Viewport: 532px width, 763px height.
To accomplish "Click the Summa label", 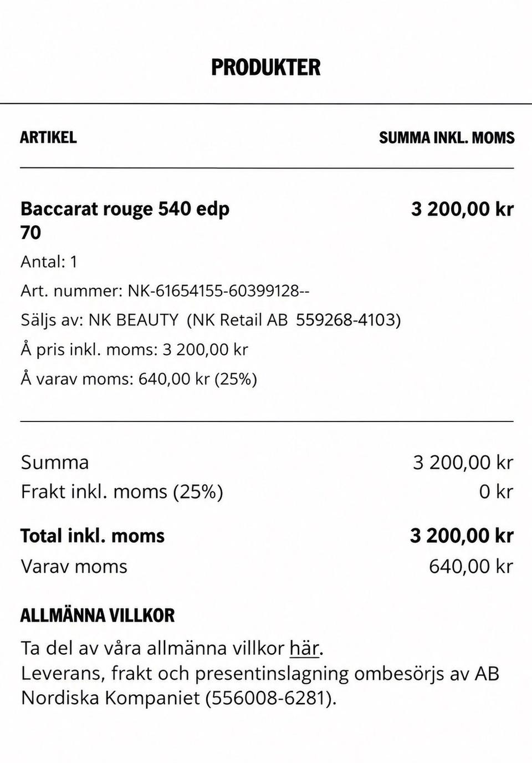I will tap(55, 462).
